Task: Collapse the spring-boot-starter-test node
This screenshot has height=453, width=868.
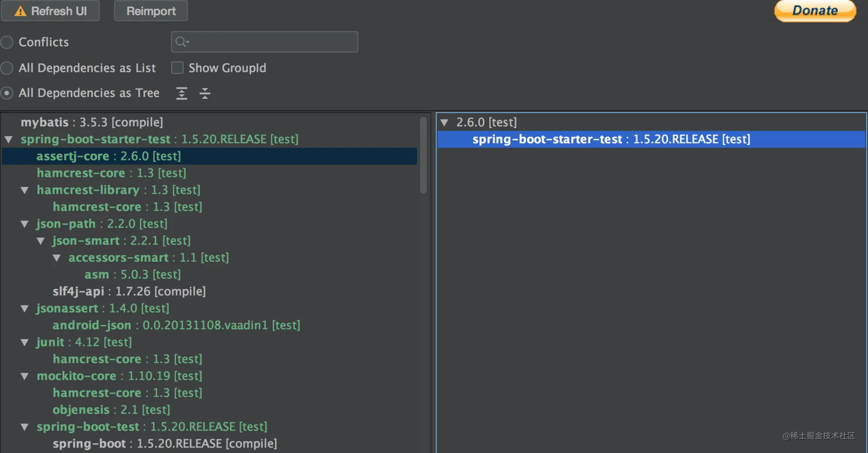Action: (x=9, y=140)
